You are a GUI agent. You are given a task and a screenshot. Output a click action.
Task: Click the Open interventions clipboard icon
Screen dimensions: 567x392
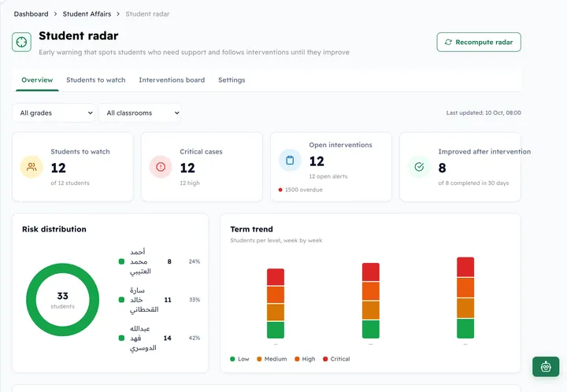tap(290, 160)
